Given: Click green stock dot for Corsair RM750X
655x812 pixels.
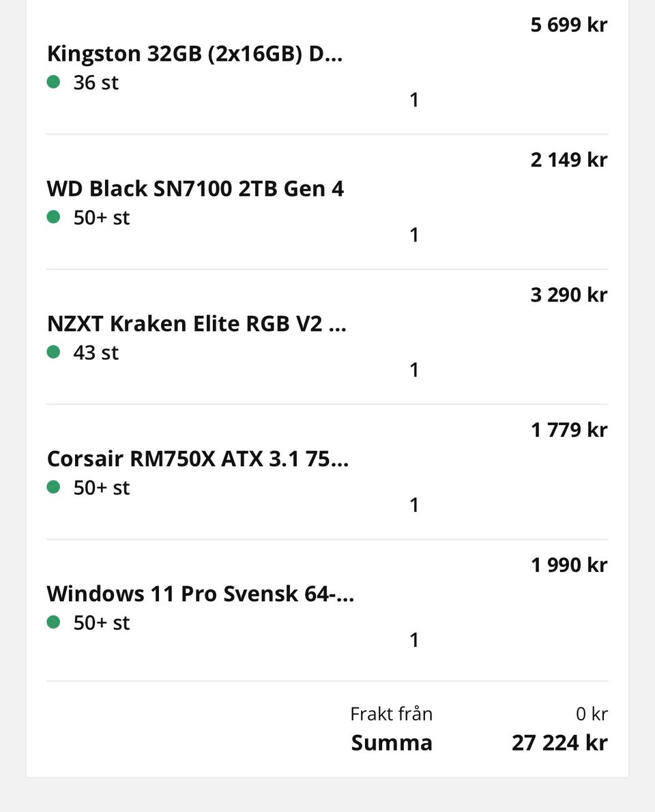Looking at the screenshot, I should click(x=54, y=487).
